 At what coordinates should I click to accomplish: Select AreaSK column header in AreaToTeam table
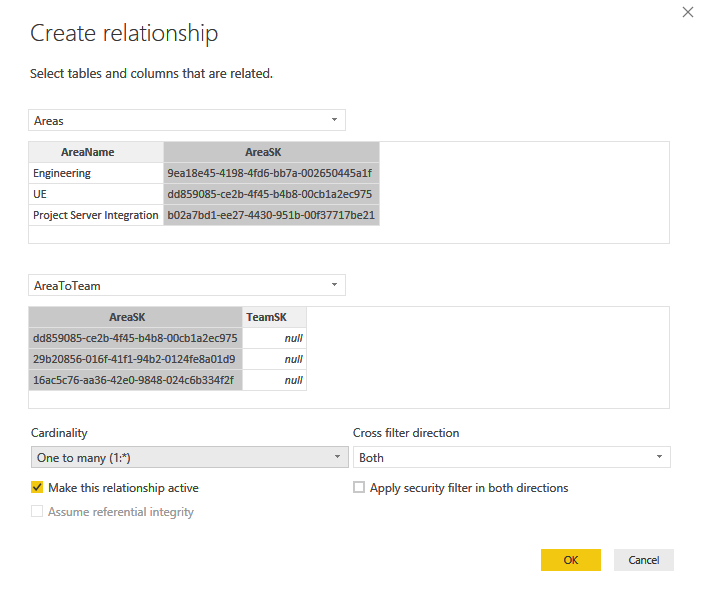tap(136, 317)
